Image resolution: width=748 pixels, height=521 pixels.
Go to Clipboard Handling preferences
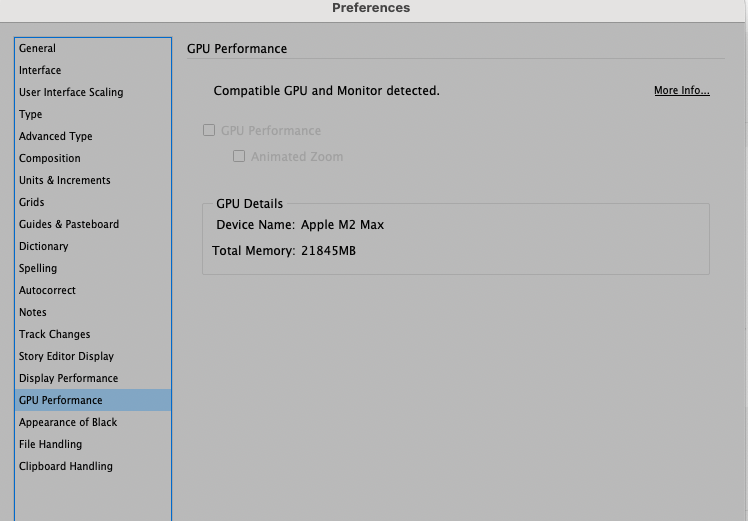pyautogui.click(x=66, y=466)
